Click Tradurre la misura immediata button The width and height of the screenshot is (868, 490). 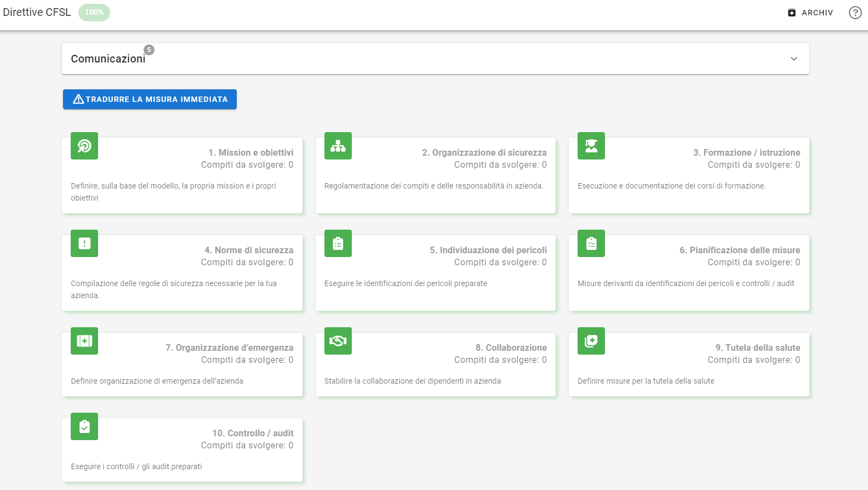pos(150,99)
